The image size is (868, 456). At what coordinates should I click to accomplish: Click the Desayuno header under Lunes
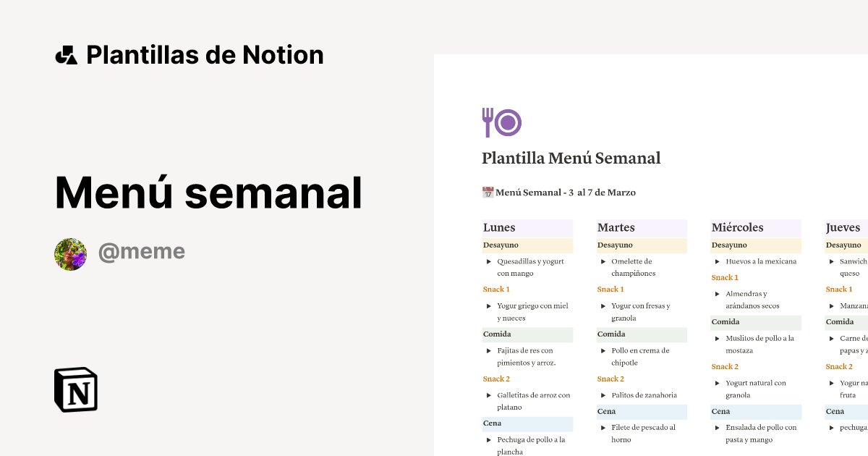coord(500,245)
